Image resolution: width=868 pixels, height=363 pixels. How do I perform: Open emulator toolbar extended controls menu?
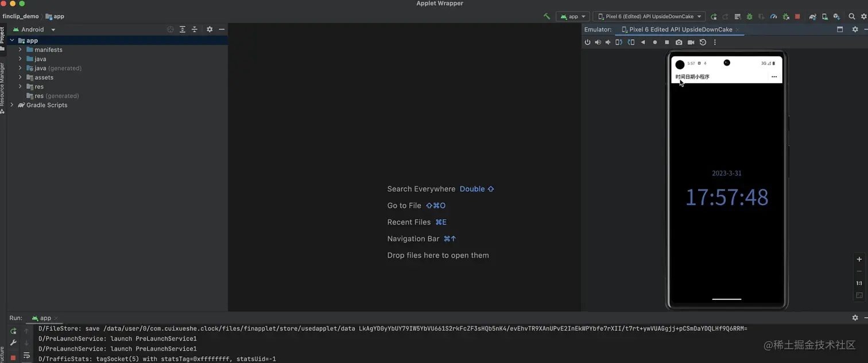click(715, 42)
